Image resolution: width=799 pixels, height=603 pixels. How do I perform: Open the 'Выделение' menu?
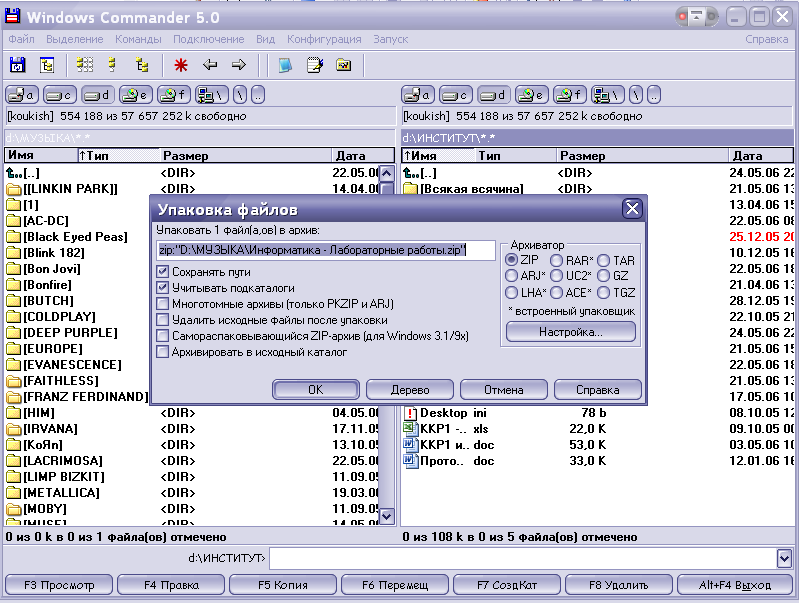pyautogui.click(x=74, y=39)
